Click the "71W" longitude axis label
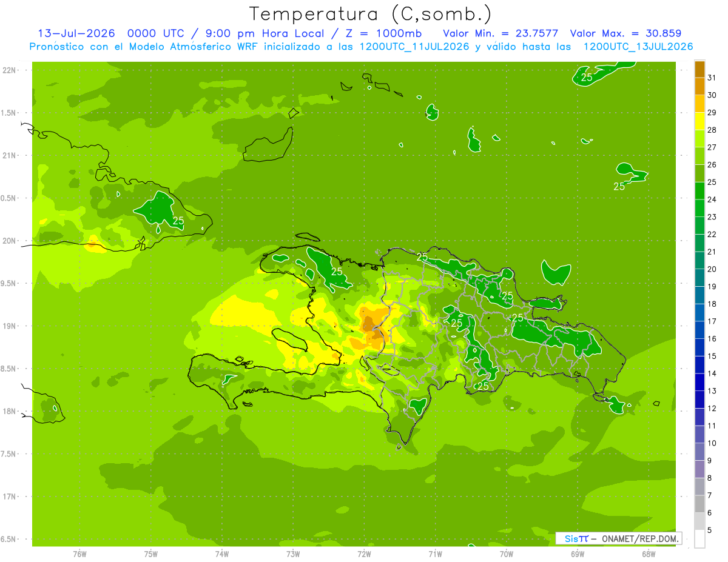This screenshot has width=728, height=562. click(x=435, y=554)
